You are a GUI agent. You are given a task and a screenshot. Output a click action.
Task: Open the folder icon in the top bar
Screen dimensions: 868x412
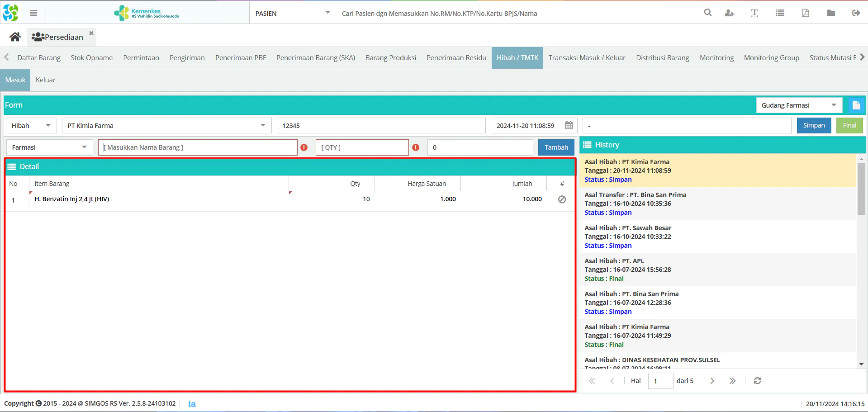831,13
